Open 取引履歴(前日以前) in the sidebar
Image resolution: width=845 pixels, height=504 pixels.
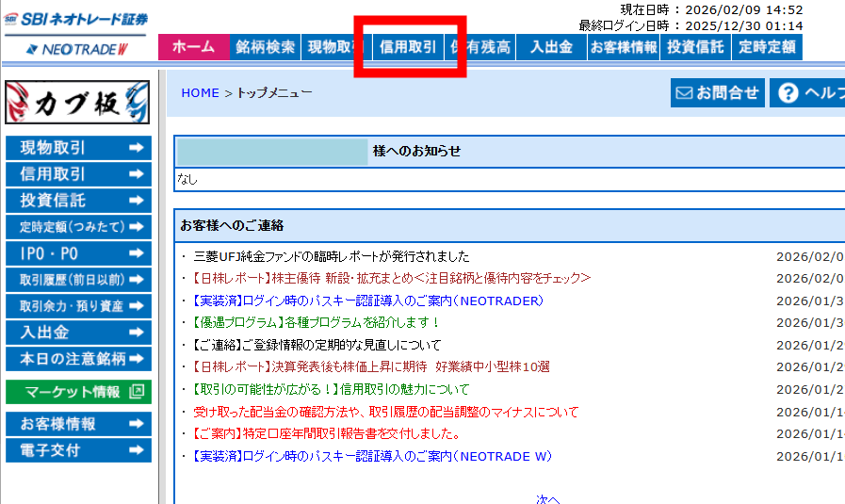coord(78,280)
